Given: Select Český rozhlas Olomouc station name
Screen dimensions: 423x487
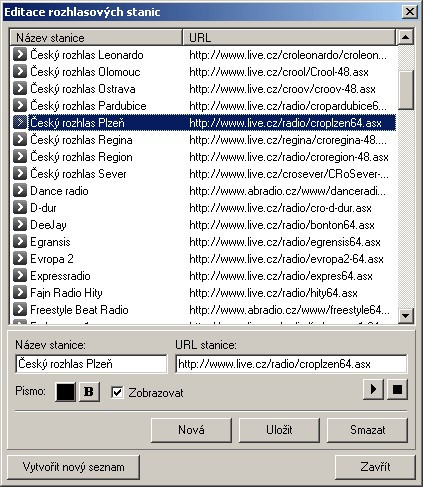Looking at the screenshot, I should 85,72.
